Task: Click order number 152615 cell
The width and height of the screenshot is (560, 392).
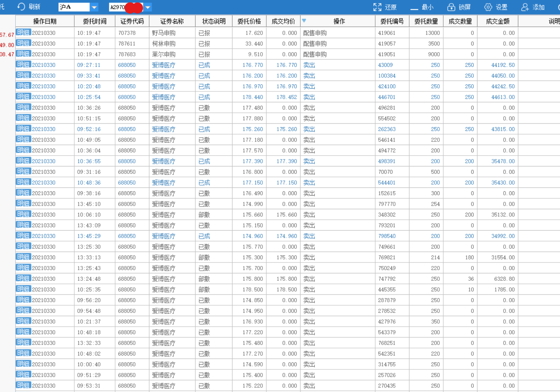Action: (x=392, y=193)
